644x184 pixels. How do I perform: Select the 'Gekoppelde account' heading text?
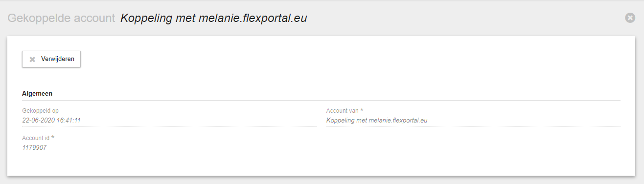[x=61, y=18]
